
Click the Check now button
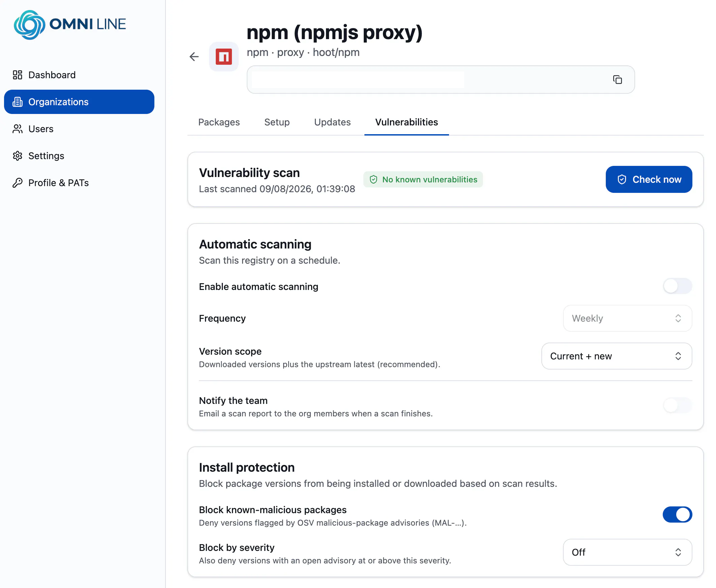pos(649,179)
